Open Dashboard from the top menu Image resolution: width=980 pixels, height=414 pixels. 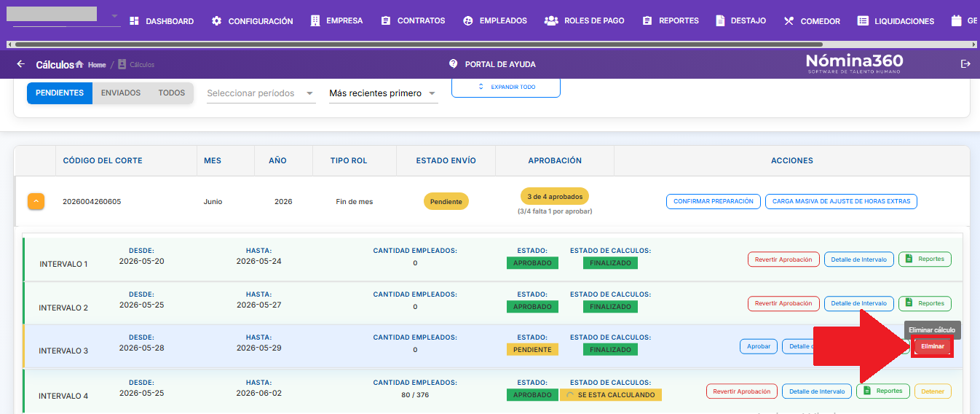pos(161,21)
